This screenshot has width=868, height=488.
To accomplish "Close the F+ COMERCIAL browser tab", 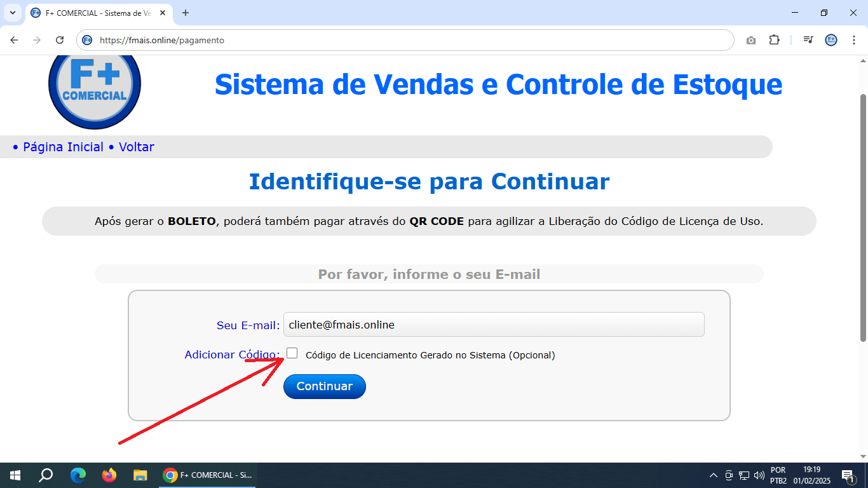I will [x=163, y=13].
